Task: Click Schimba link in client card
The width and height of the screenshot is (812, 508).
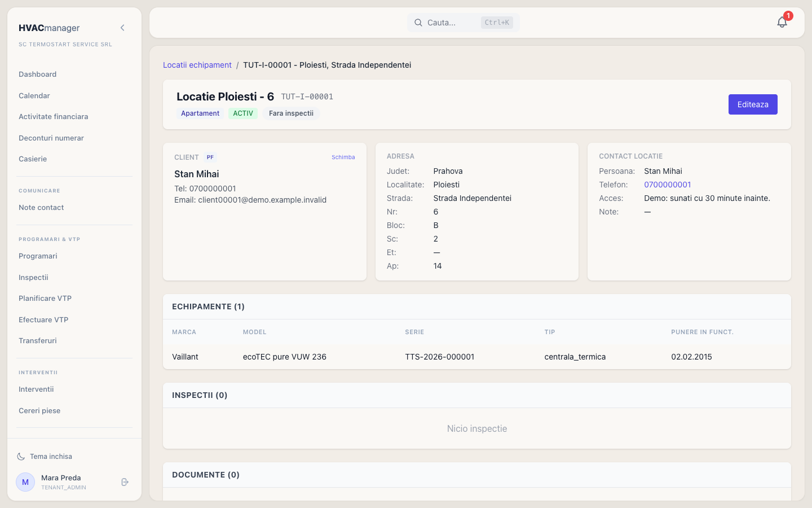Action: 343,157
